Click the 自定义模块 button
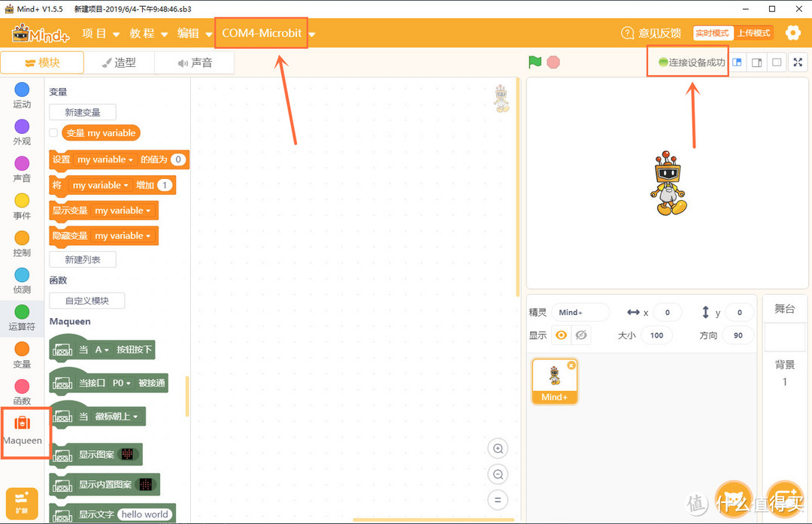812x524 pixels. click(87, 301)
